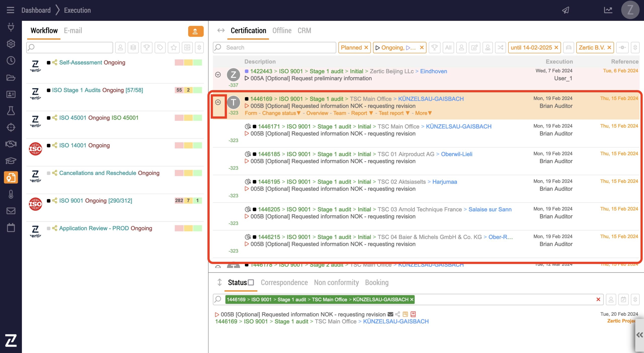The width and height of the screenshot is (644, 353).
Task: Collapse the 1446169 row group chevron
Action: coord(218,102)
